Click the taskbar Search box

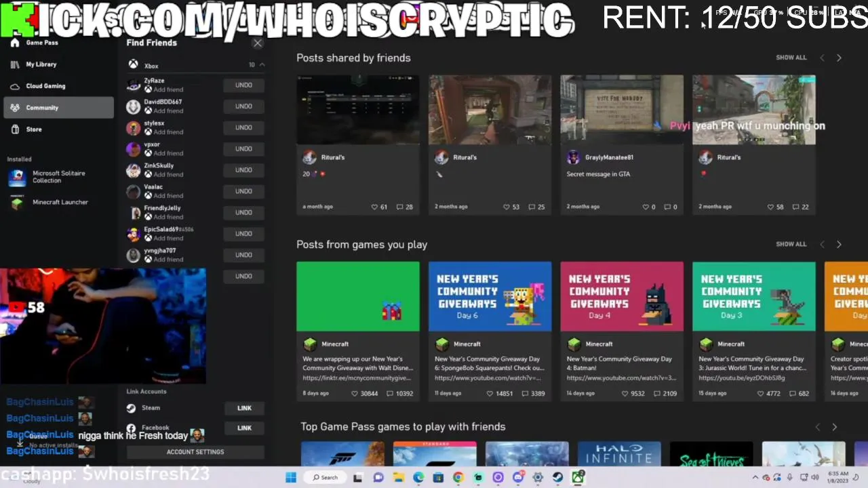[325, 477]
